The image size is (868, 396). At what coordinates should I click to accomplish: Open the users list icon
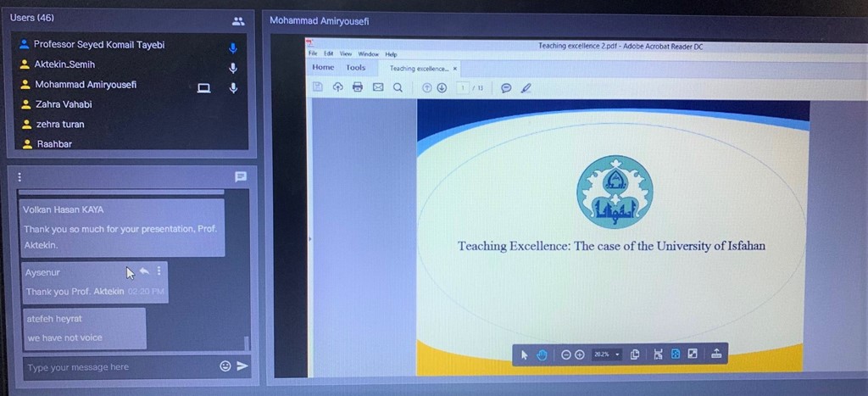point(238,21)
